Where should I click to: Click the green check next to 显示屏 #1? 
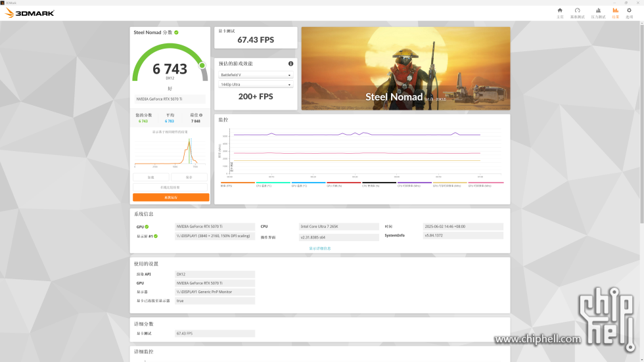156,236
